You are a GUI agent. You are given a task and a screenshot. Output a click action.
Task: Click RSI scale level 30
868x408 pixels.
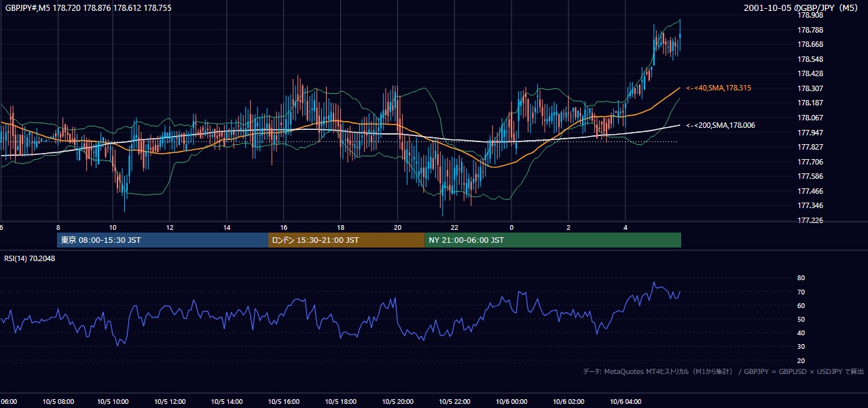tap(801, 347)
